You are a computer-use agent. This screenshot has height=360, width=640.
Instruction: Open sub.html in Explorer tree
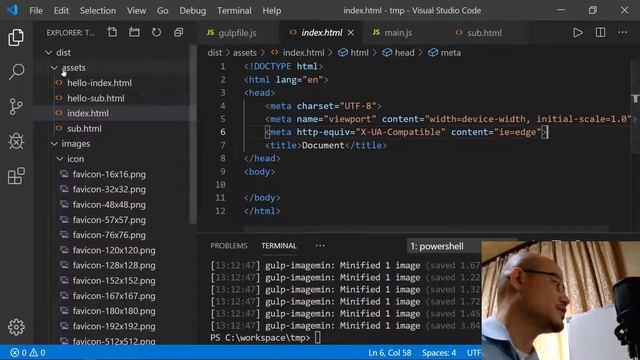click(84, 129)
